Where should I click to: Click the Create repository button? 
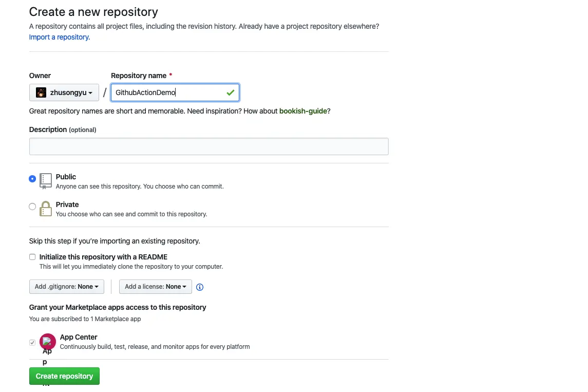click(x=64, y=376)
